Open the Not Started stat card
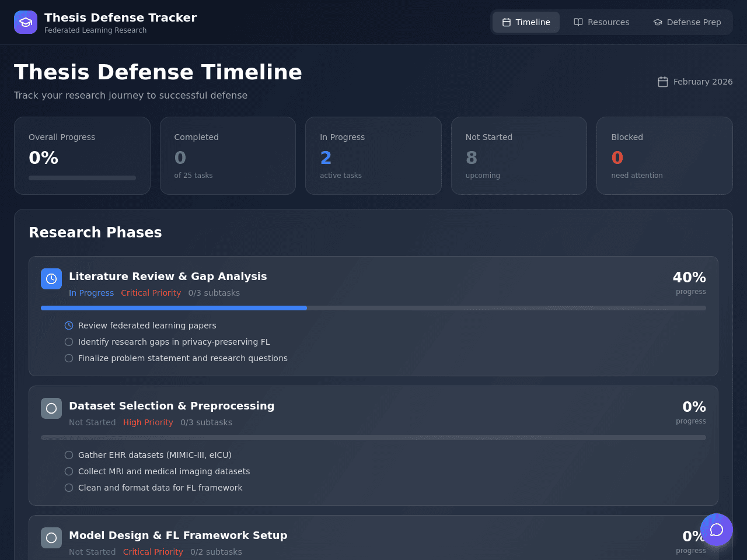The image size is (747, 560). 519,156
